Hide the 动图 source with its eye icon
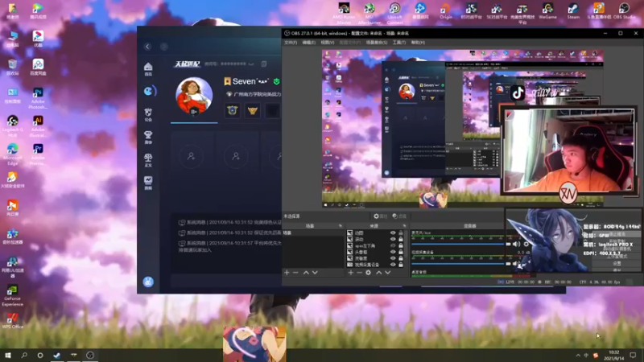This screenshot has height=362, width=644. tap(393, 232)
